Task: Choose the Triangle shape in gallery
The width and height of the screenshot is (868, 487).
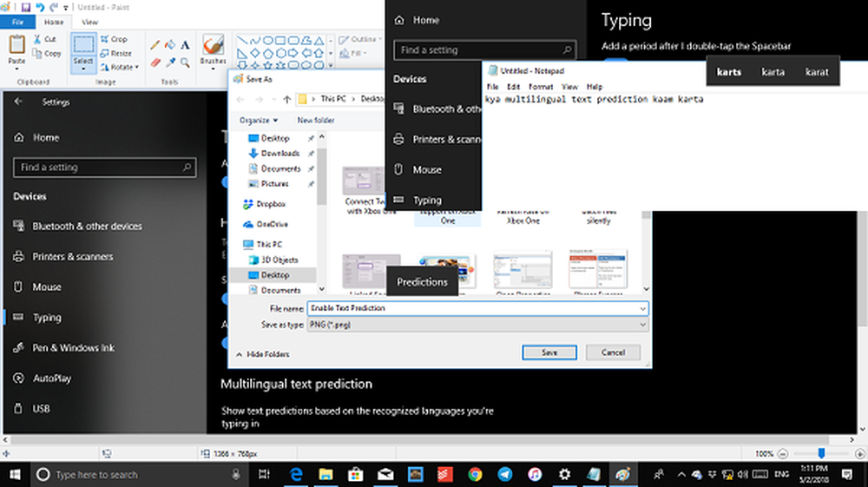Action: pos(319,41)
